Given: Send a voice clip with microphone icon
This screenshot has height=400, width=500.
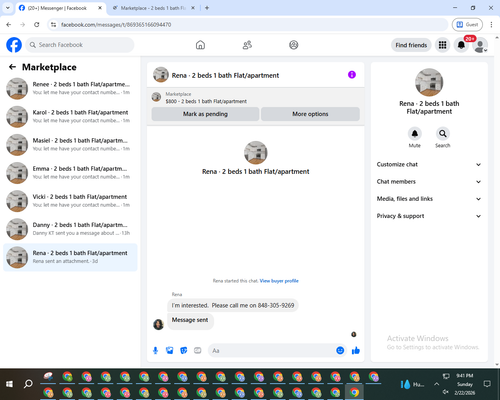Looking at the screenshot, I should pyautogui.click(x=155, y=350).
